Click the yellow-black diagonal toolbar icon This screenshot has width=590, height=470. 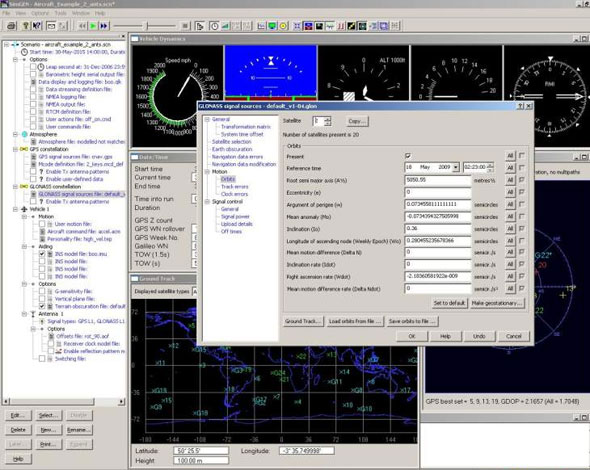[x=351, y=26]
